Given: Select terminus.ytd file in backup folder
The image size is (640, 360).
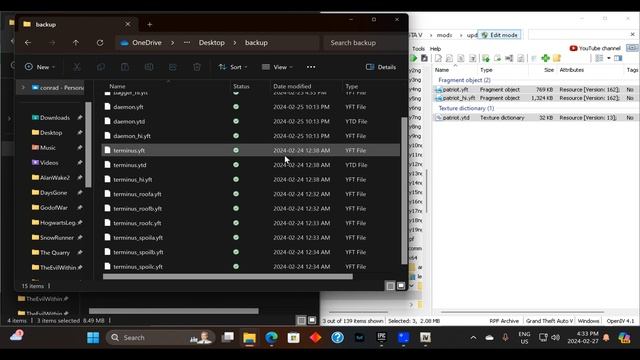Looking at the screenshot, I should click(x=250, y=165).
